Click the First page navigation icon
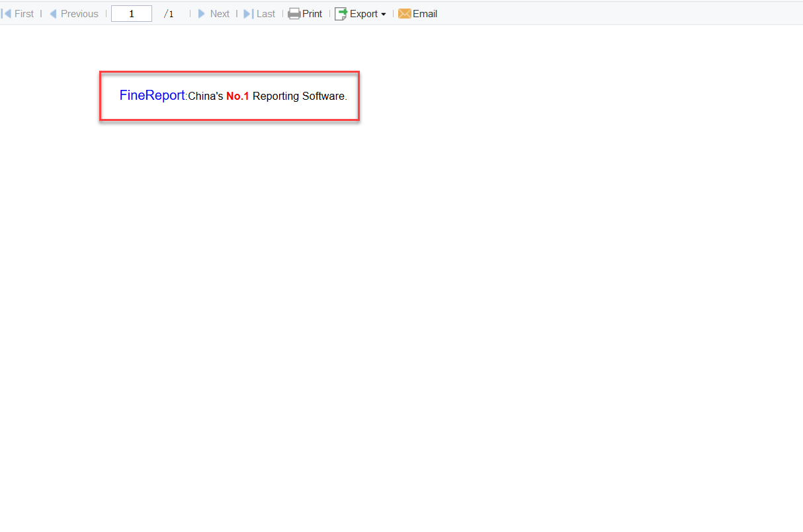 (6, 13)
